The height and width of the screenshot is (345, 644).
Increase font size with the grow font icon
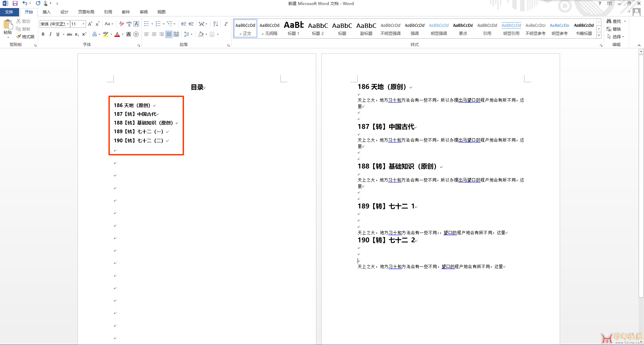coord(90,24)
